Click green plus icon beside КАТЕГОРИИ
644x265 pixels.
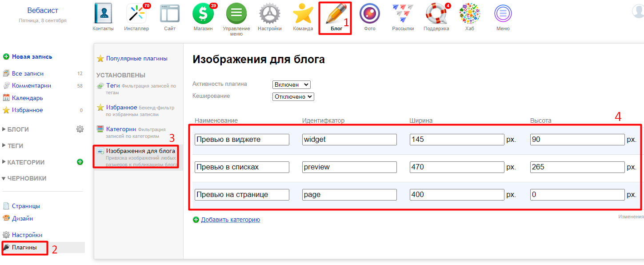[x=80, y=162]
